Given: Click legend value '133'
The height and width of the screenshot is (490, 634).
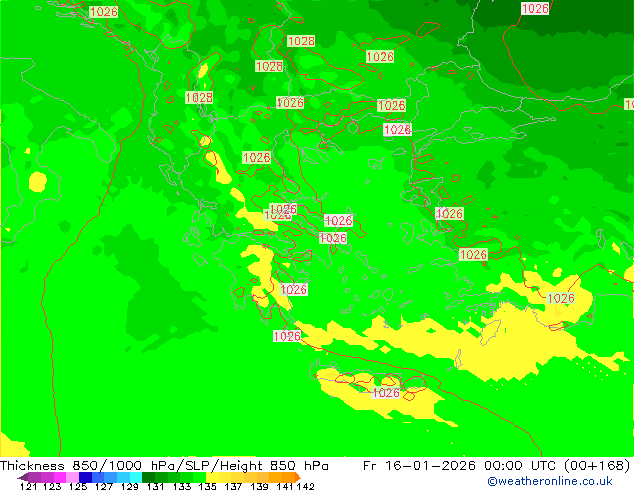Looking at the screenshot, I should (182, 486).
